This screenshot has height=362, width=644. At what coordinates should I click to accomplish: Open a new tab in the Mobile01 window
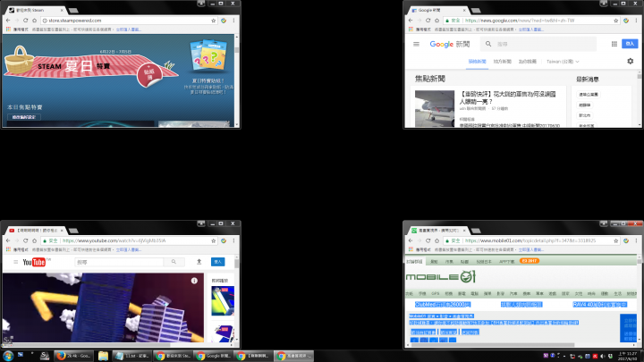(x=476, y=231)
